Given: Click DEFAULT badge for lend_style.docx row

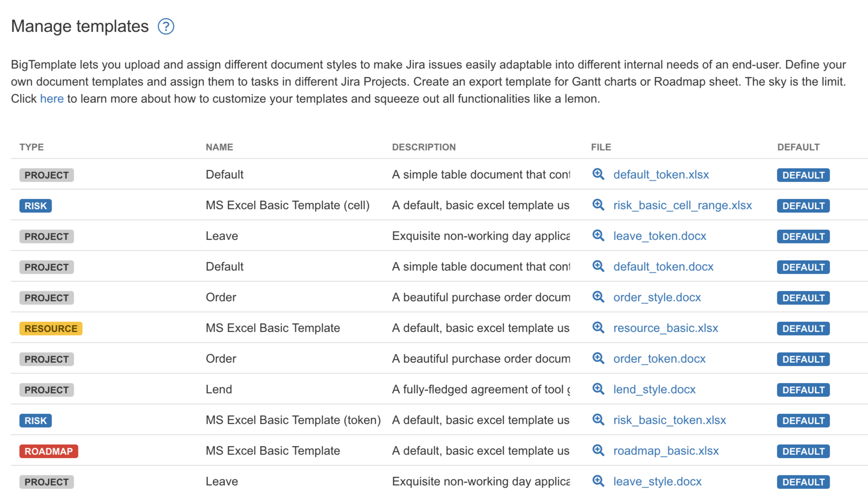Looking at the screenshot, I should click(x=803, y=390).
